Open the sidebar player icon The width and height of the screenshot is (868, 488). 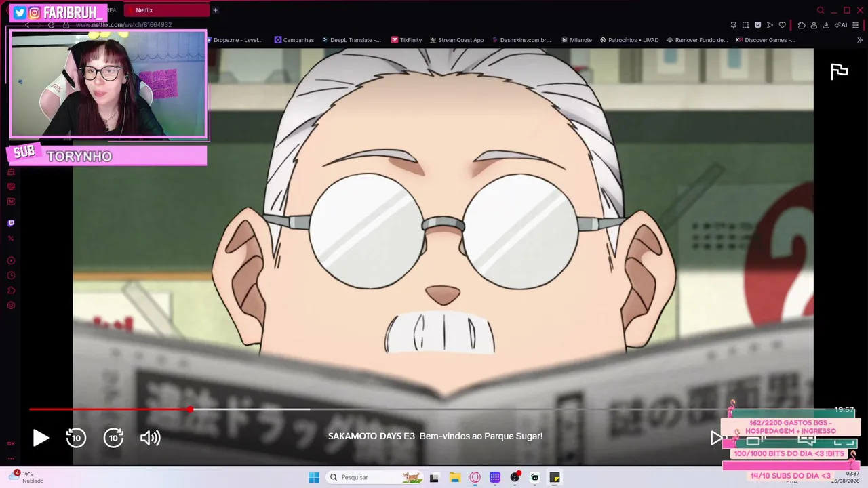pyautogui.click(x=11, y=260)
